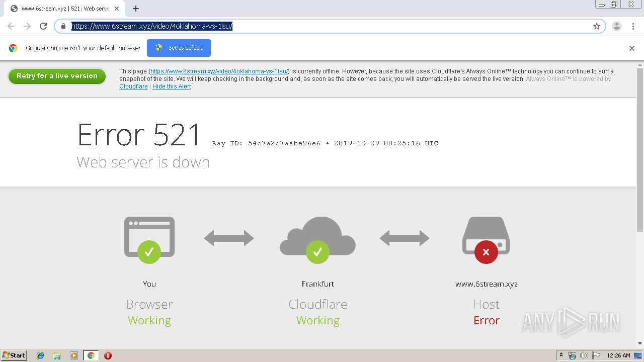Click the red host Error status text
The image size is (644, 362).
pos(486,321)
